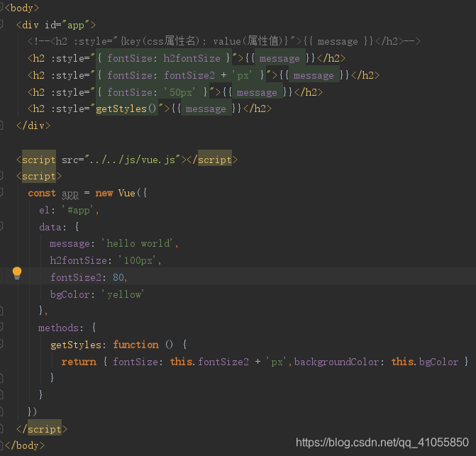Click the el: property key
Screen dimensions: 476x456
click(47, 210)
